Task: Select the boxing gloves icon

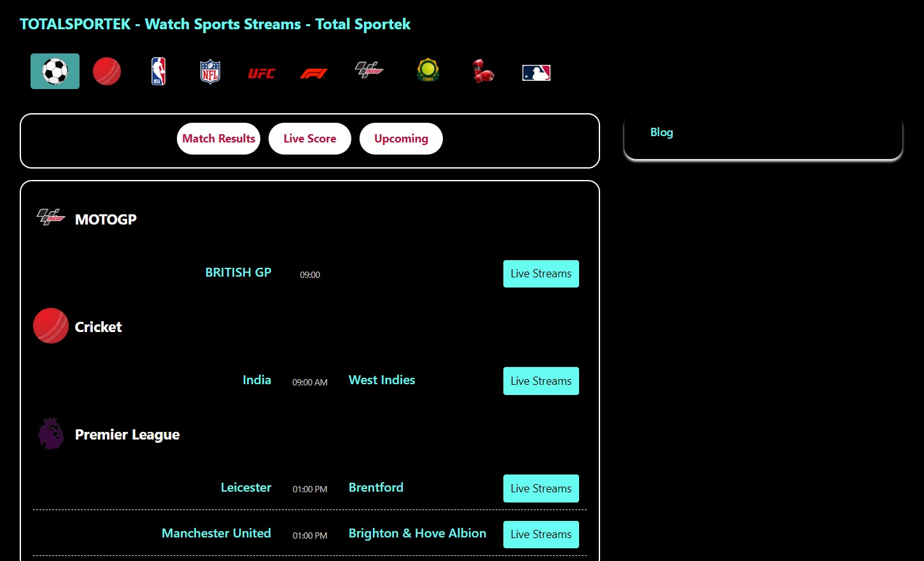Action: coord(483,71)
